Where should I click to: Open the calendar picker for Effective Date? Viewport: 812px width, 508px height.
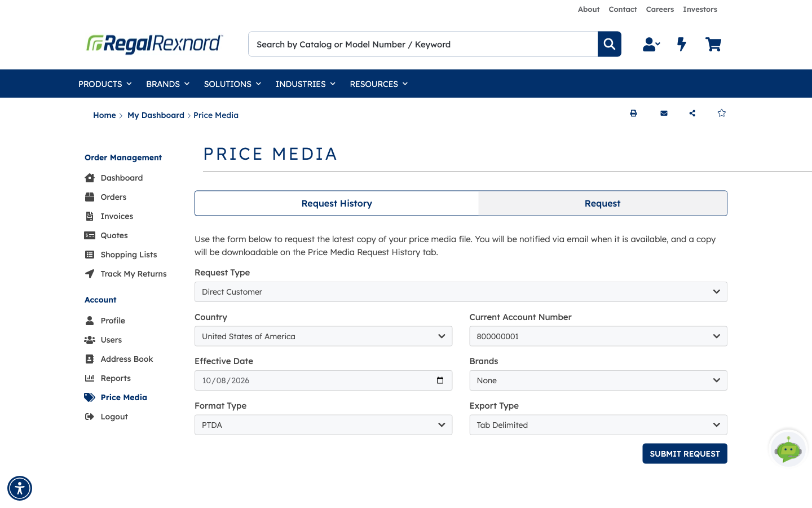coord(440,380)
